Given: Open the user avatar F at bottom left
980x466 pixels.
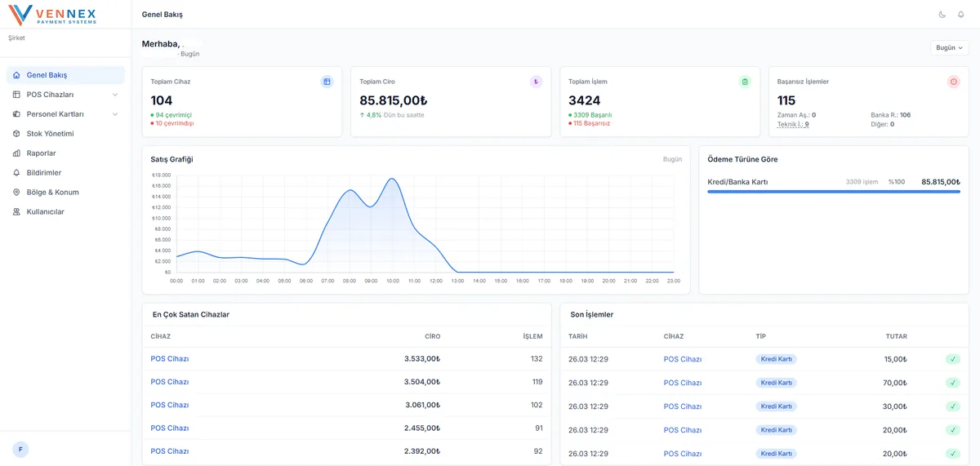Looking at the screenshot, I should pos(20,449).
